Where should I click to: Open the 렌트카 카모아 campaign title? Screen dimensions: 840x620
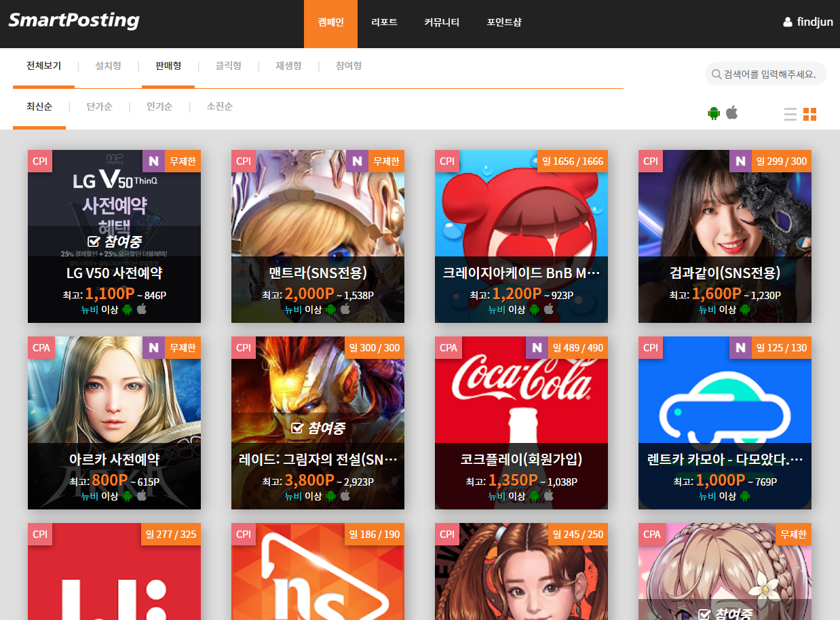(725, 460)
